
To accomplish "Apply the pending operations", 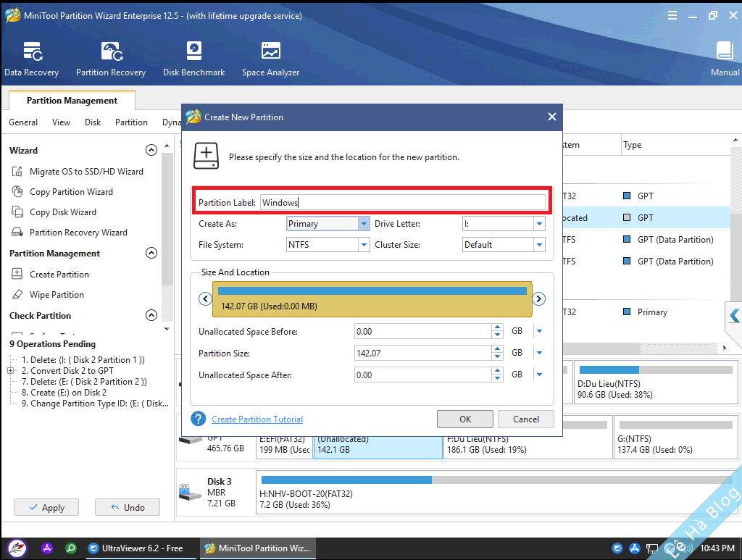I will [46, 508].
